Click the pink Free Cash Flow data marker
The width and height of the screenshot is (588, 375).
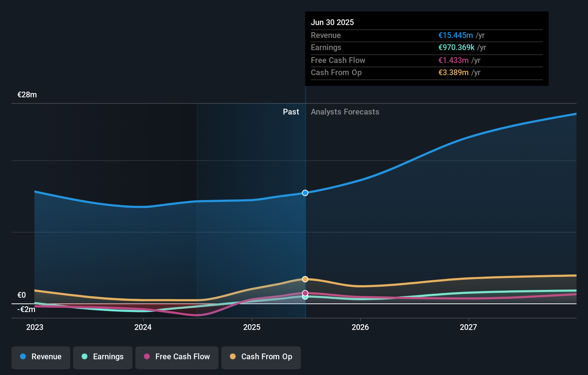pos(305,292)
